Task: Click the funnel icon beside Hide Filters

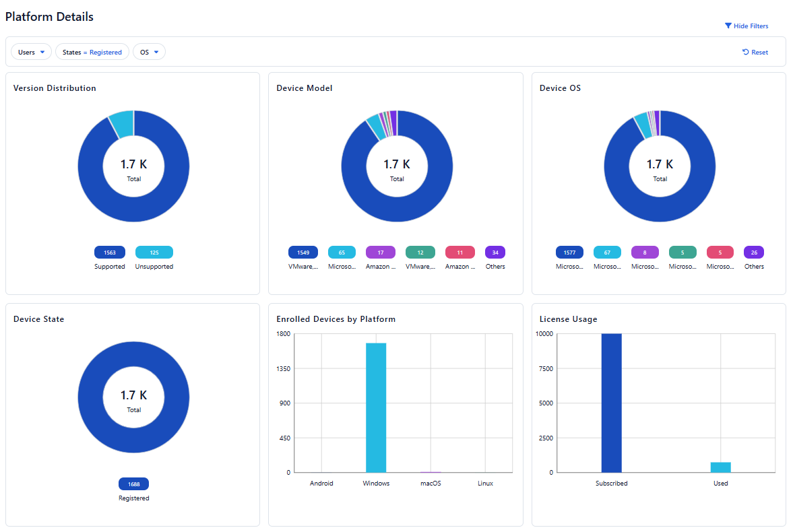Action: click(728, 26)
